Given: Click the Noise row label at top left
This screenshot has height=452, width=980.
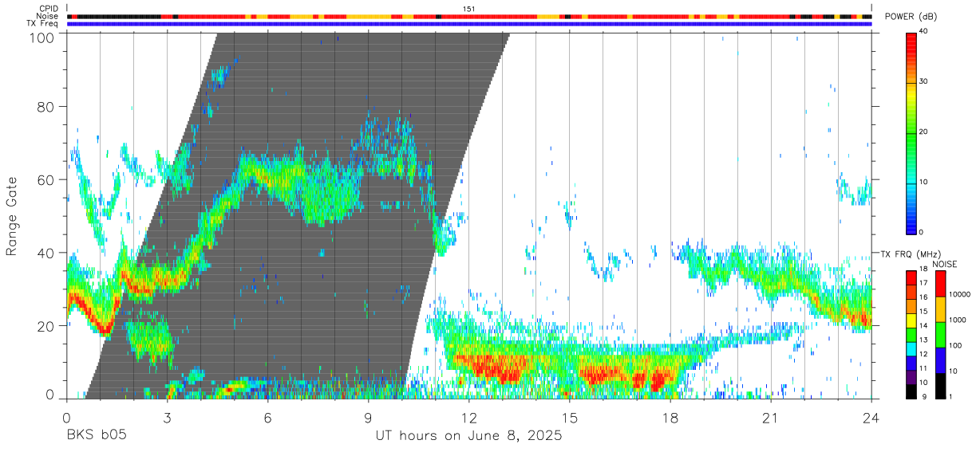Looking at the screenshot, I should click(45, 15).
